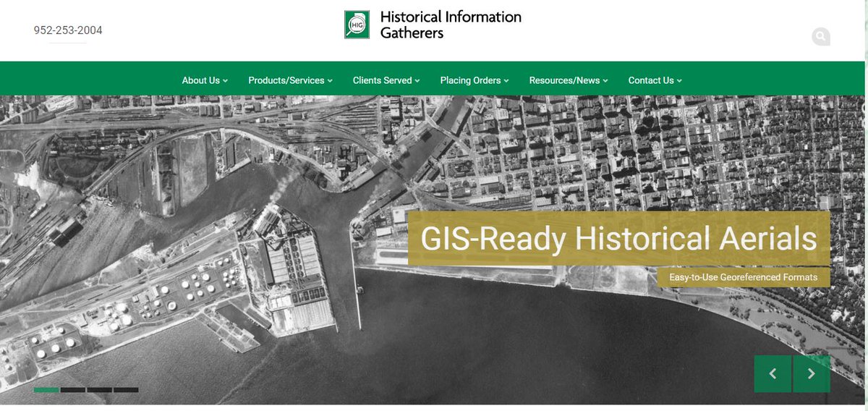Open the Placing Orders menu

[475, 80]
